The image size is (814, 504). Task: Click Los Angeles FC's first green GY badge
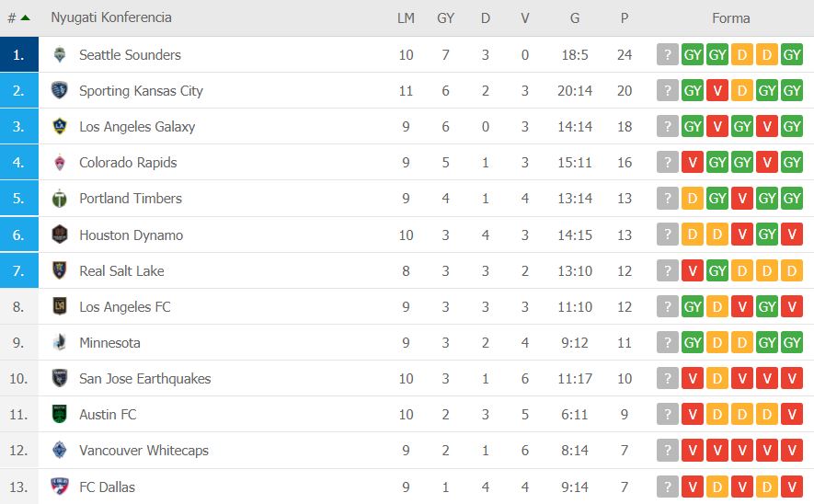click(693, 306)
